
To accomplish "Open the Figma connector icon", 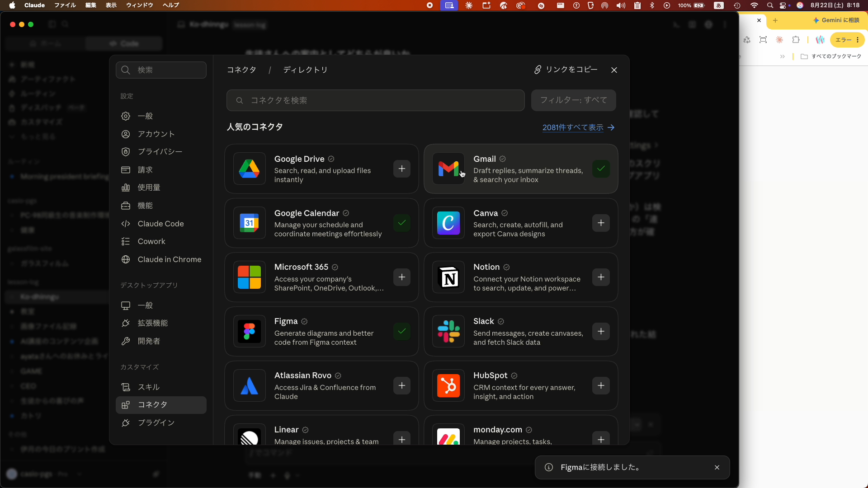I will 250,332.
